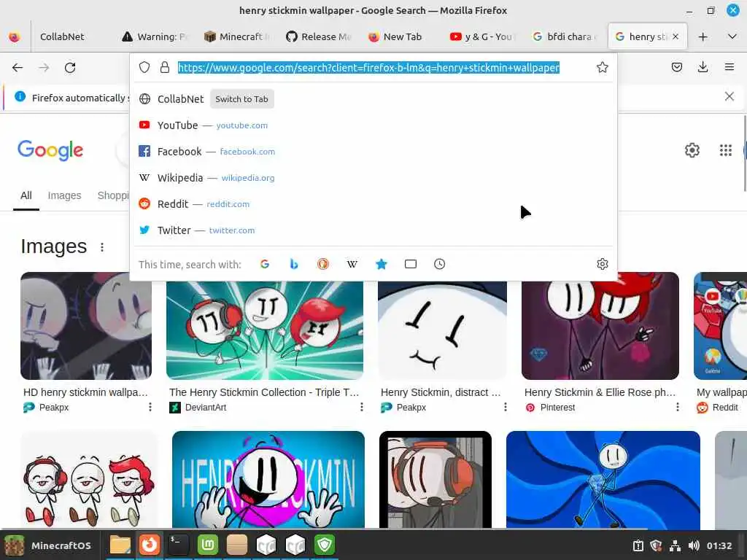This screenshot has width=747, height=560.
Task: Open Twitter suggestion twitter.com
Action: coord(373,230)
